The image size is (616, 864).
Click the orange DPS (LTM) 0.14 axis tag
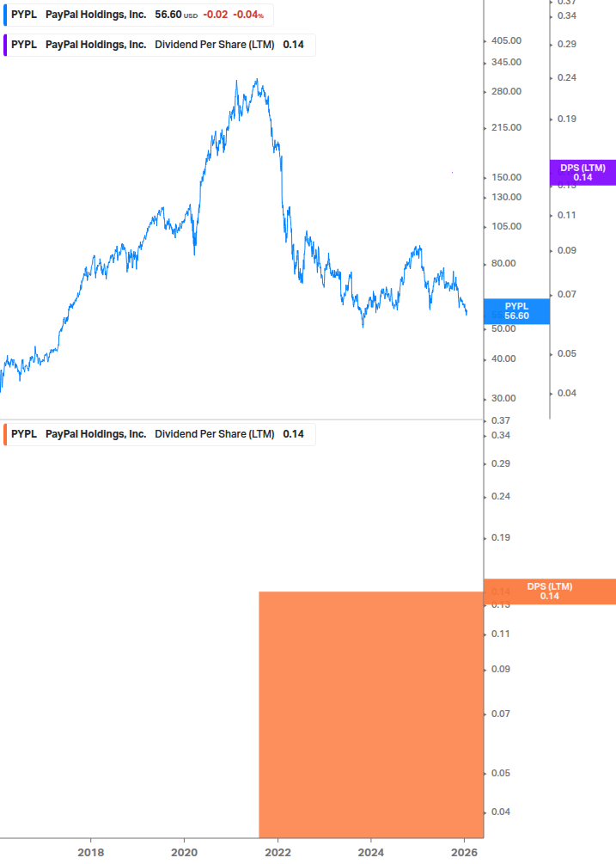click(x=549, y=591)
